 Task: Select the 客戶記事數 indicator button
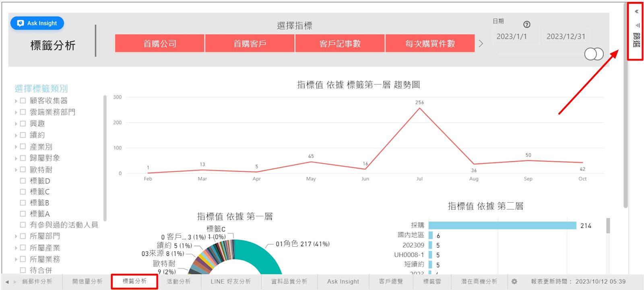(x=340, y=43)
